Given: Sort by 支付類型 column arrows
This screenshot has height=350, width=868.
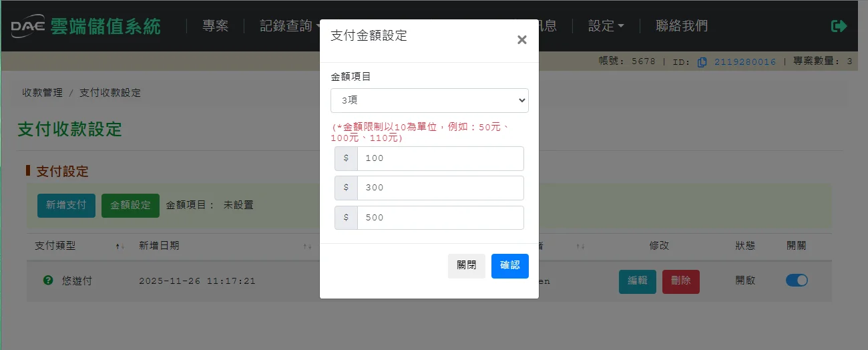Looking at the screenshot, I should pos(120,246).
